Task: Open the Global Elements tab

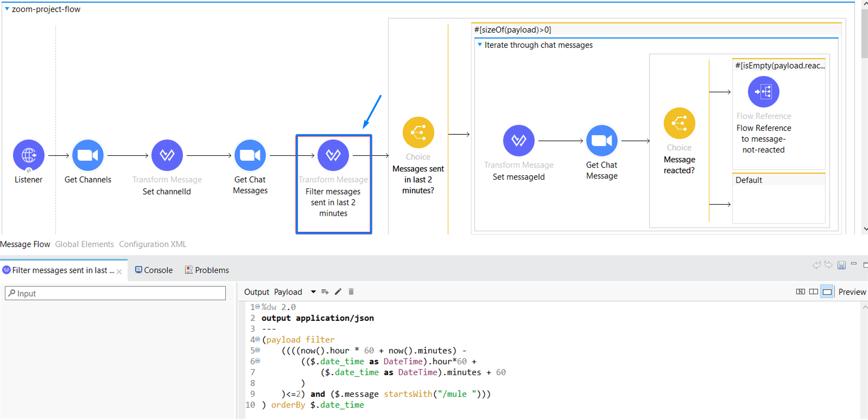Action: tap(85, 244)
